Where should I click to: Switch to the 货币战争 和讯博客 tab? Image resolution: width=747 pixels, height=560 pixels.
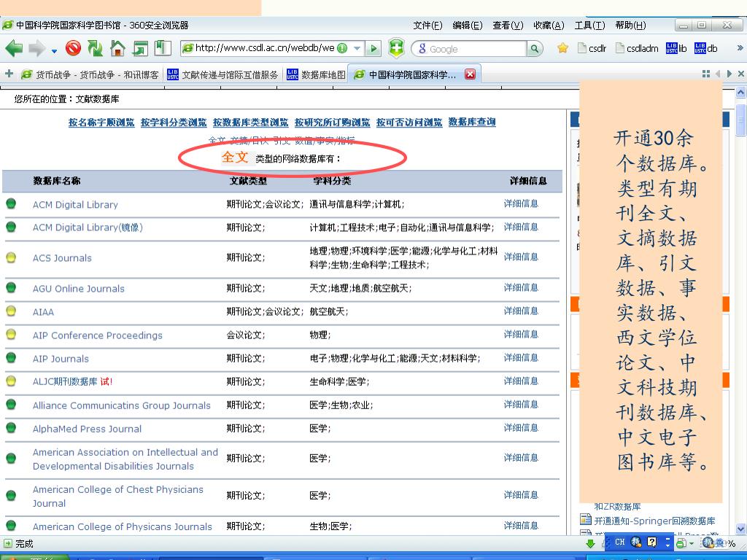tap(90, 75)
